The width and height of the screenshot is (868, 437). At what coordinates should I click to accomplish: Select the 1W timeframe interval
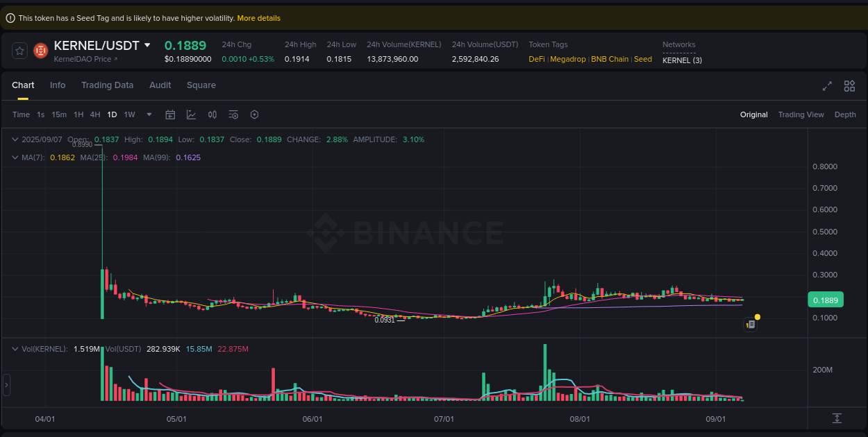click(x=129, y=114)
